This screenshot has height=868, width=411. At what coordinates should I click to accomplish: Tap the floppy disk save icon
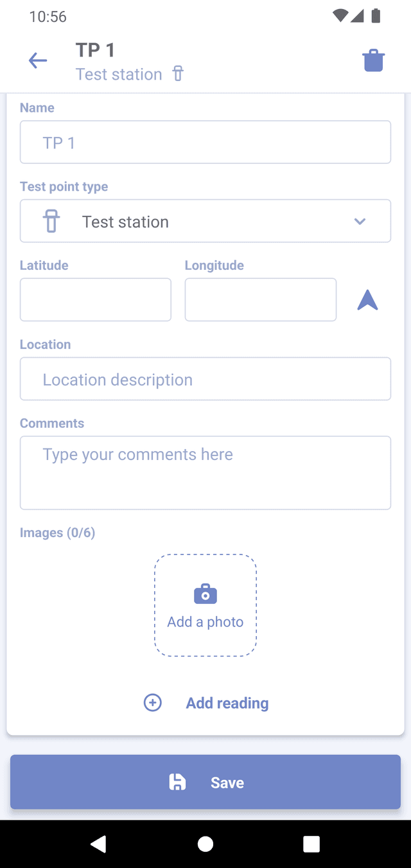[x=177, y=782]
